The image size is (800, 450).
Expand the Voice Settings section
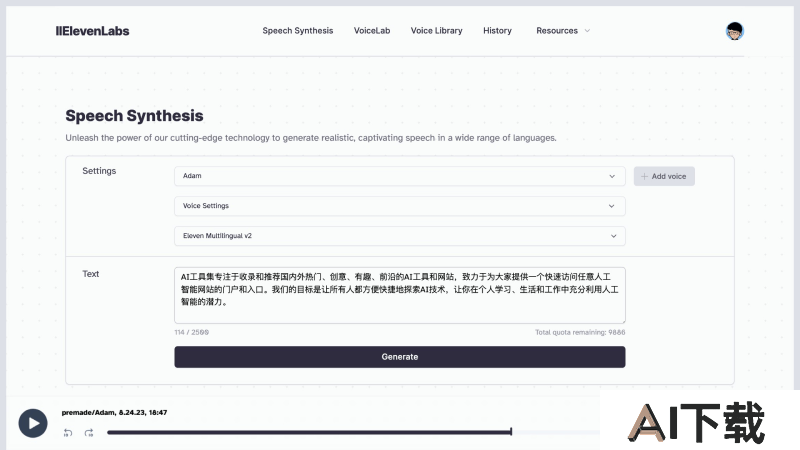pyautogui.click(x=399, y=206)
